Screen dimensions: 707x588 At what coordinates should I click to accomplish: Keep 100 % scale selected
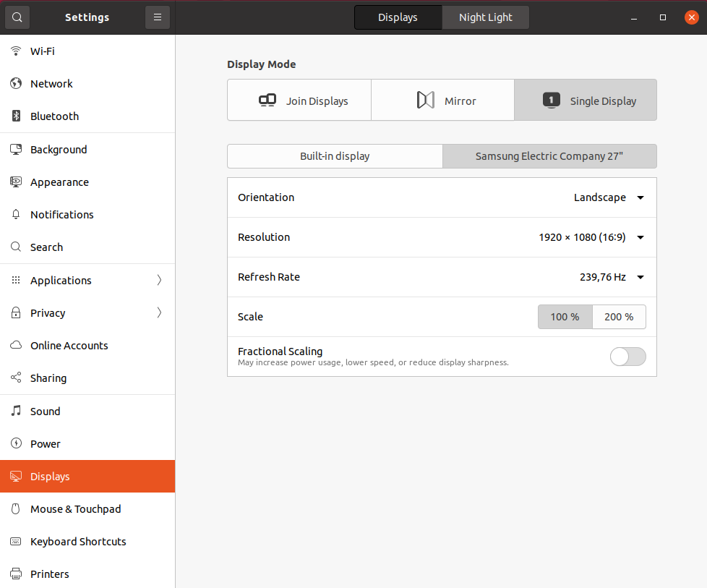(565, 316)
